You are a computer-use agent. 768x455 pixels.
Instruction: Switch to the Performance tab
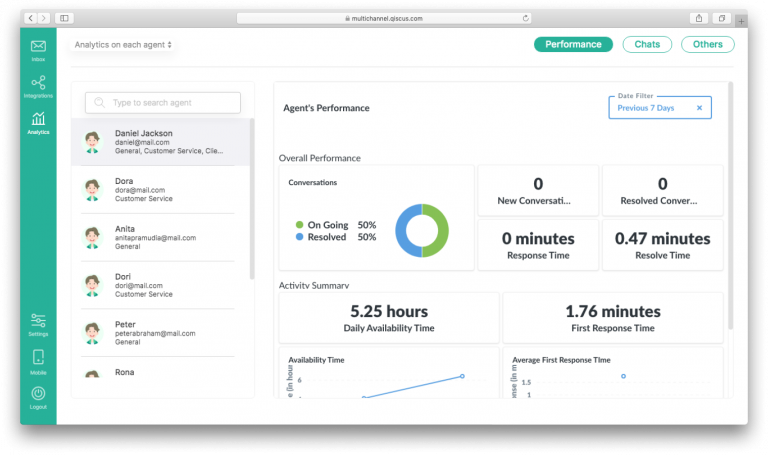[573, 44]
